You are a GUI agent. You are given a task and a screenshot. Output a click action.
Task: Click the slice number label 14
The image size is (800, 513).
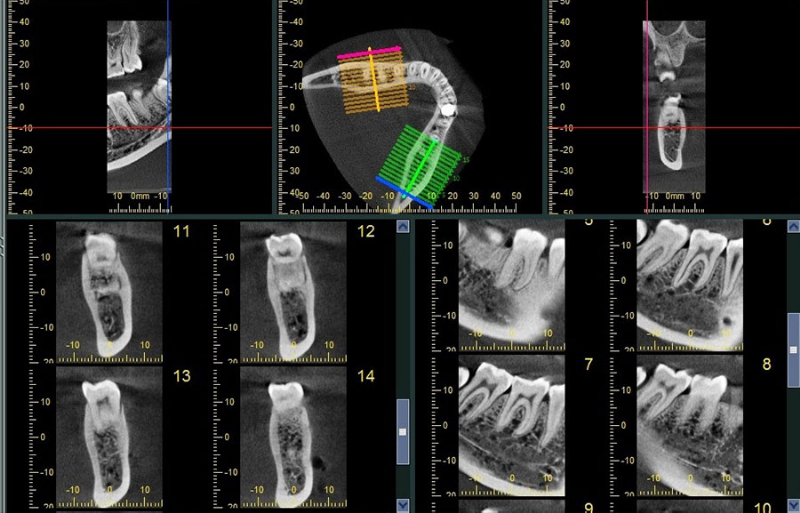pos(366,376)
